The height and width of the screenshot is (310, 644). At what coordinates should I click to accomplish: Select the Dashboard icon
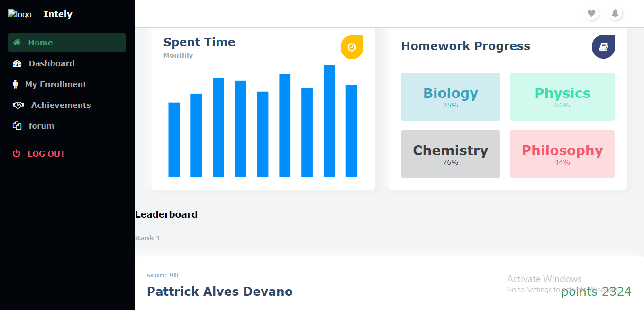(x=17, y=63)
